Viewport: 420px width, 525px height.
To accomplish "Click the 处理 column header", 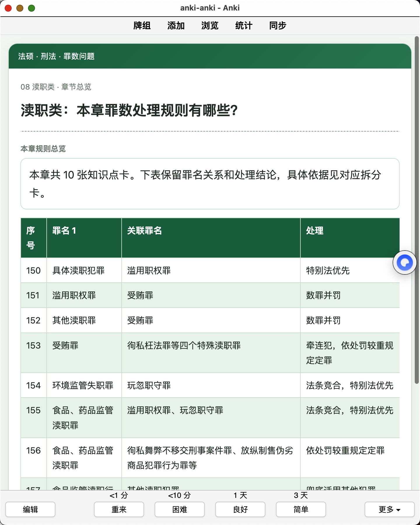I will (350, 238).
